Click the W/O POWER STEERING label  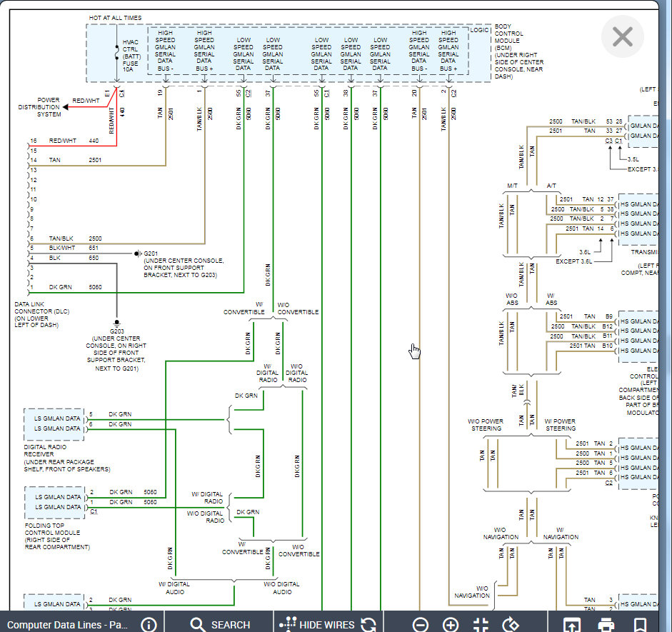486,425
